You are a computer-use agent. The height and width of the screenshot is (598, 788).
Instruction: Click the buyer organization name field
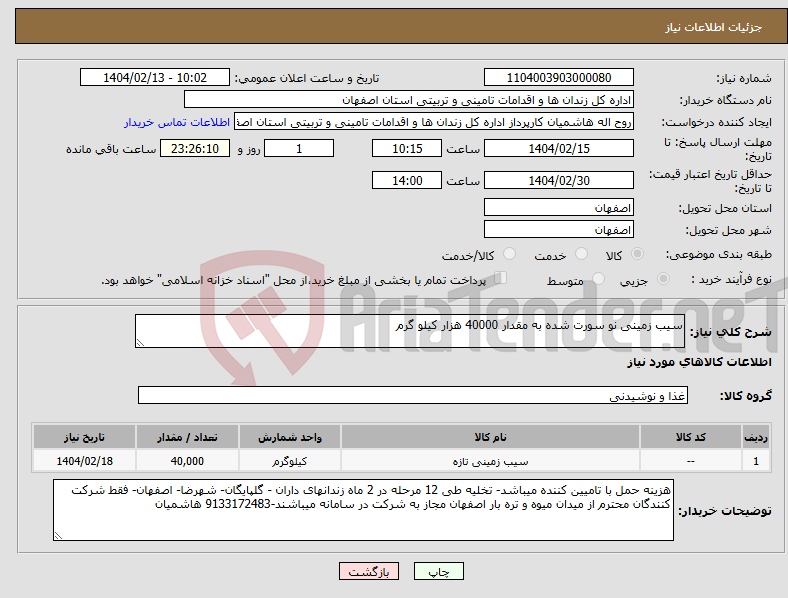[409, 99]
